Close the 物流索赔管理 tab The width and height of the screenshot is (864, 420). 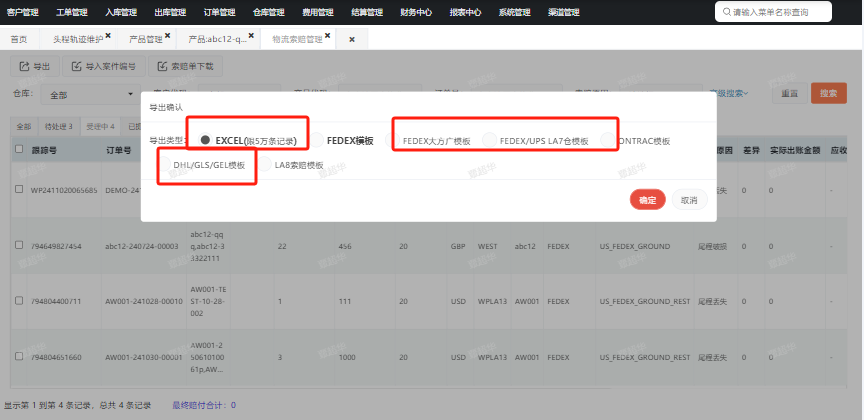[x=327, y=36]
